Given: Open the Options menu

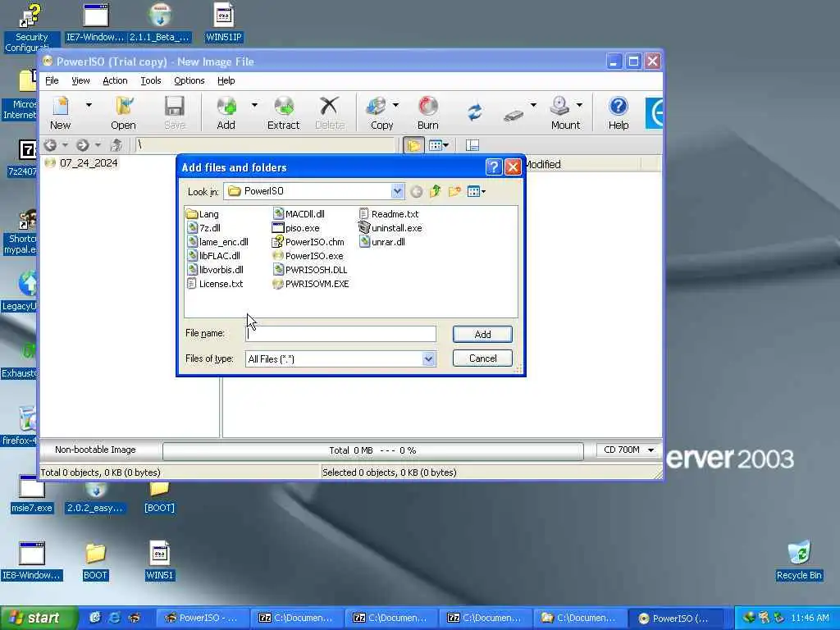Looking at the screenshot, I should 189,80.
